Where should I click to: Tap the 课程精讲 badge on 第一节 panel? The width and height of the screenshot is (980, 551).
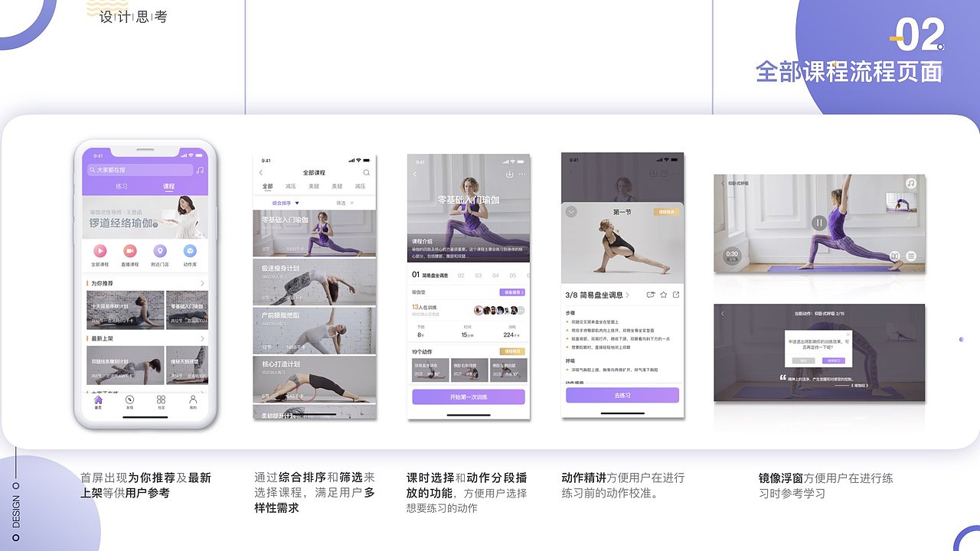click(665, 212)
